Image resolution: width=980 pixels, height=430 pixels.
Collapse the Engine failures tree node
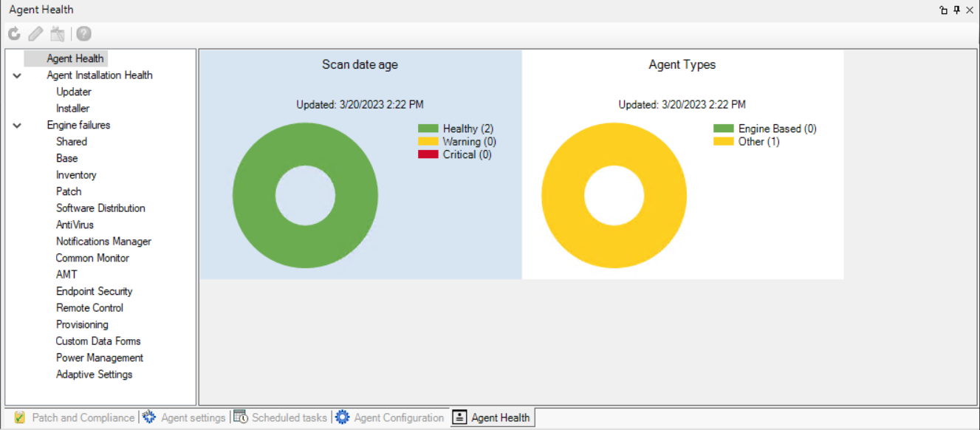tap(17, 126)
